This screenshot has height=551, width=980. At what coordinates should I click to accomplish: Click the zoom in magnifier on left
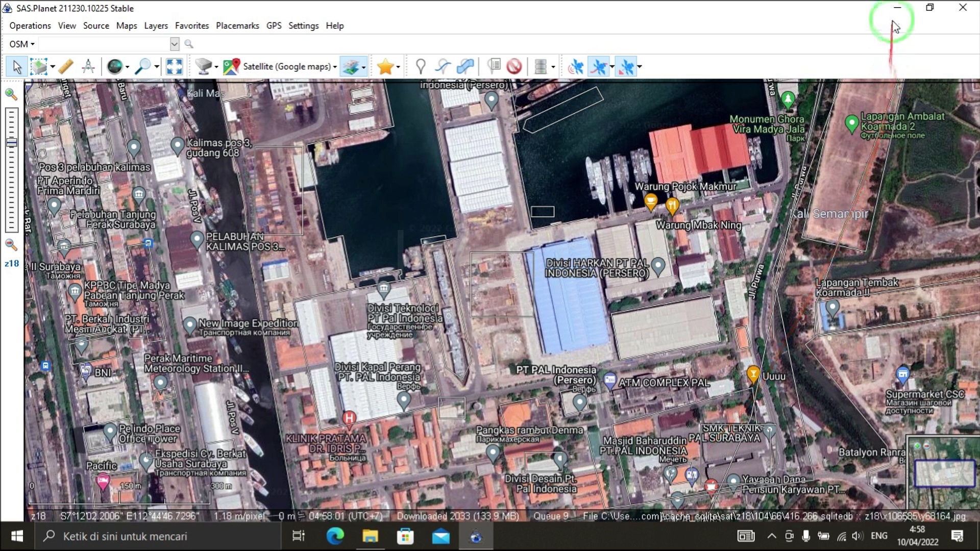tap(11, 94)
